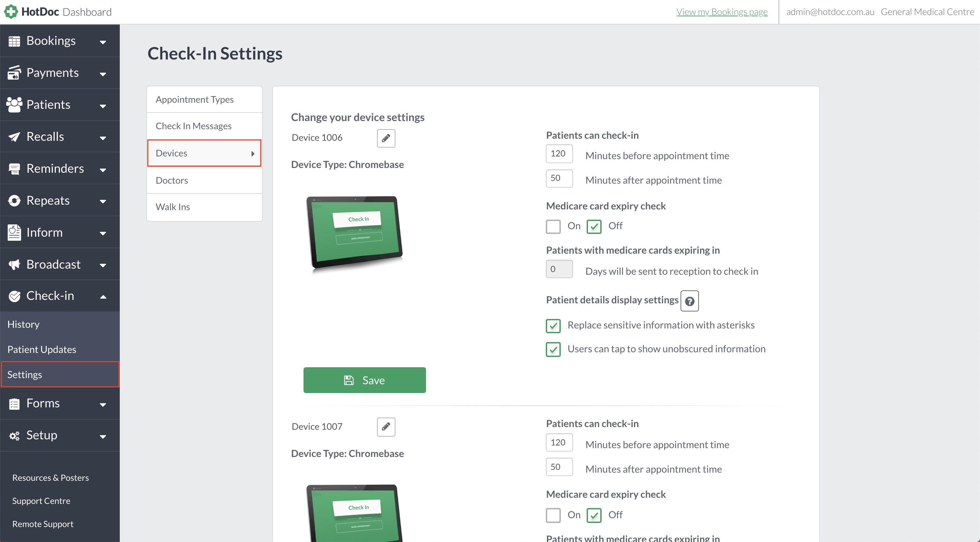This screenshot has height=542, width=980.
Task: Click the Repeats refresh icon
Action: click(14, 201)
